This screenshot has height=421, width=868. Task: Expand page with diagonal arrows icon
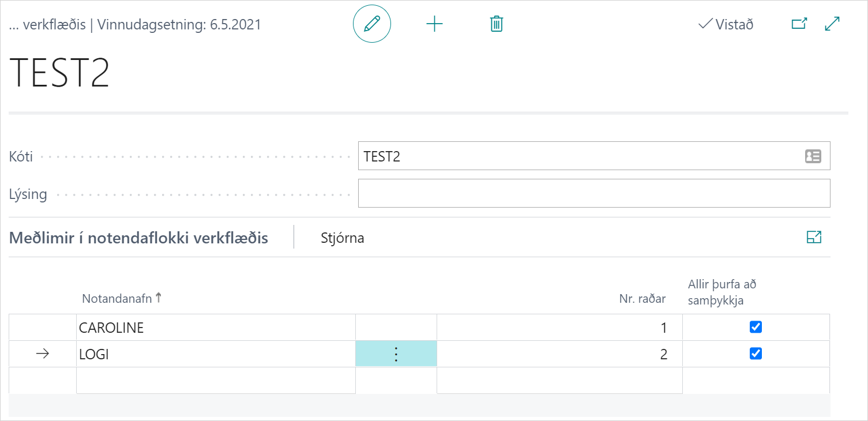point(832,24)
